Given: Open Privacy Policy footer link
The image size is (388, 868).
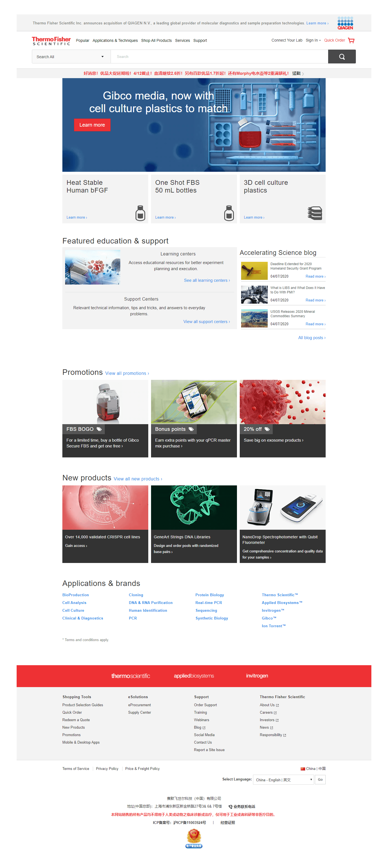Looking at the screenshot, I should tap(107, 769).
